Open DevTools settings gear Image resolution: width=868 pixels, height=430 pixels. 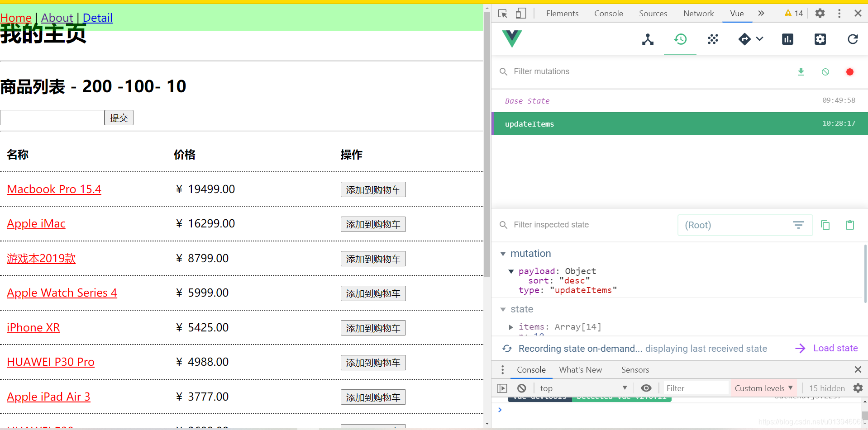(x=820, y=14)
